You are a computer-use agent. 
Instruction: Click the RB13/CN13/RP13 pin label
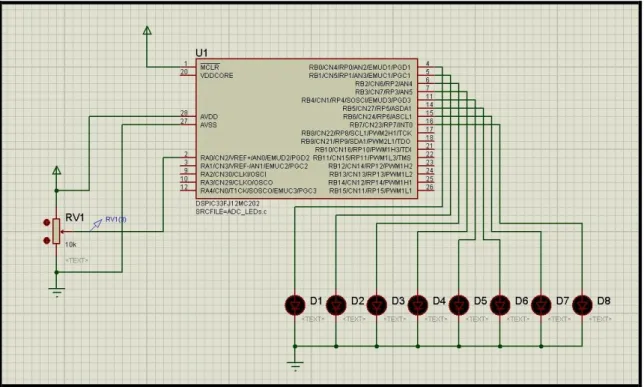370,174
